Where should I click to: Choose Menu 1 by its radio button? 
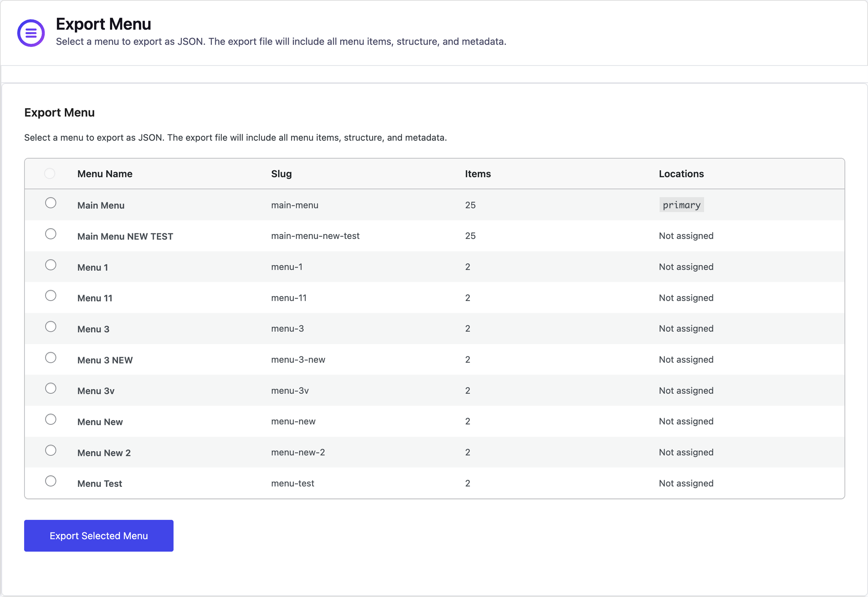click(x=51, y=264)
